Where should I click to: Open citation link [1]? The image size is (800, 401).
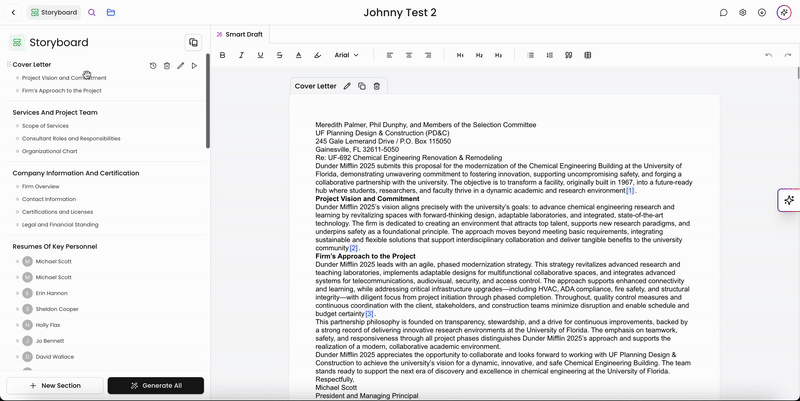click(x=630, y=191)
